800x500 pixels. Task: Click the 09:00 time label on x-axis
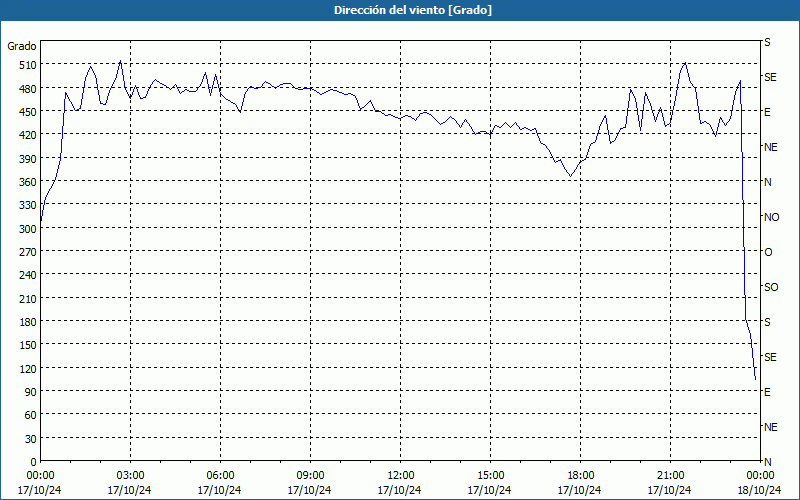[x=310, y=476]
